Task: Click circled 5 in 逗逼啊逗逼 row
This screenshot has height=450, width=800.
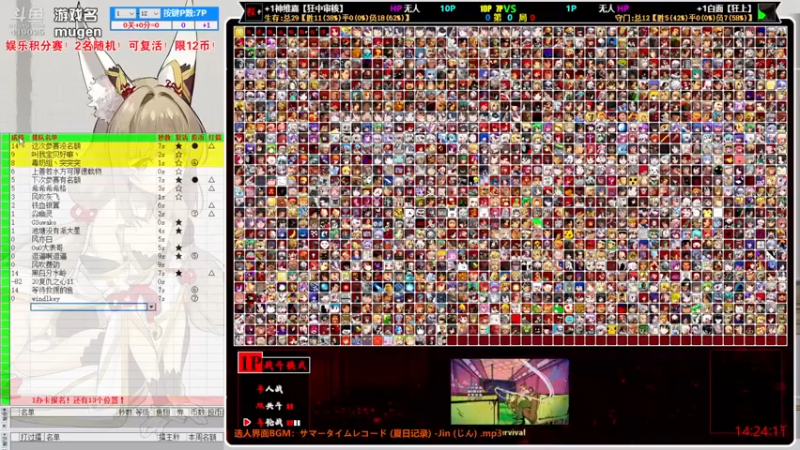Action: point(195,256)
